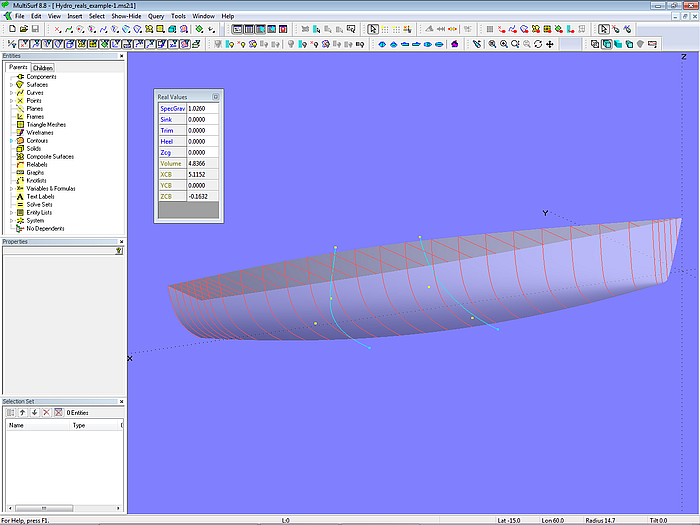The height and width of the screenshot is (525, 700).
Task: Close the Entities panel
Action: point(122,56)
